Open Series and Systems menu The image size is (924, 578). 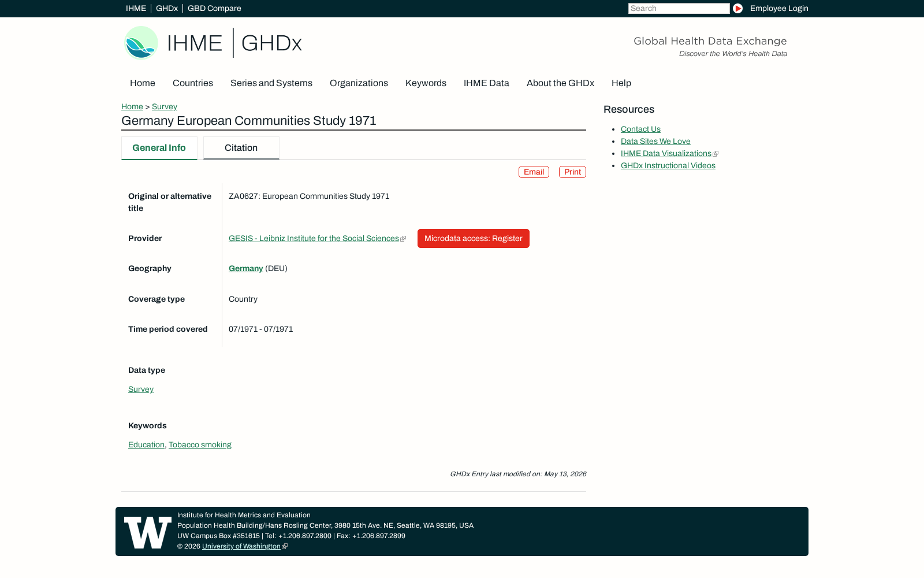coord(271,83)
